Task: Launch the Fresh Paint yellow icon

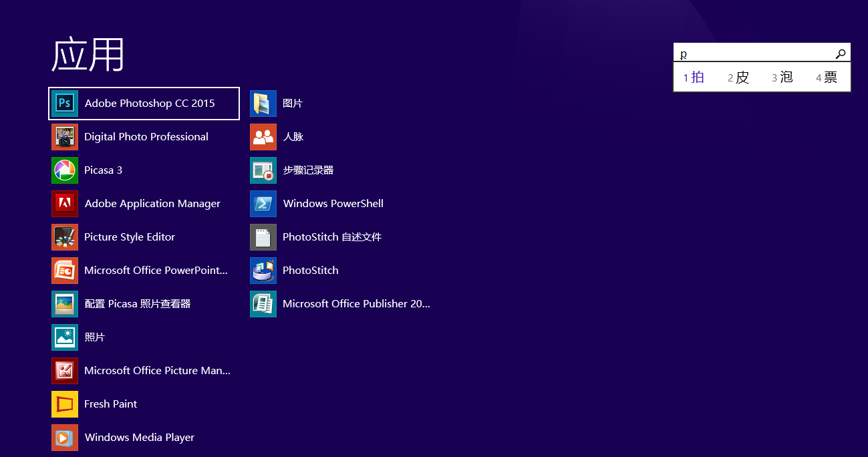Action: (x=65, y=404)
